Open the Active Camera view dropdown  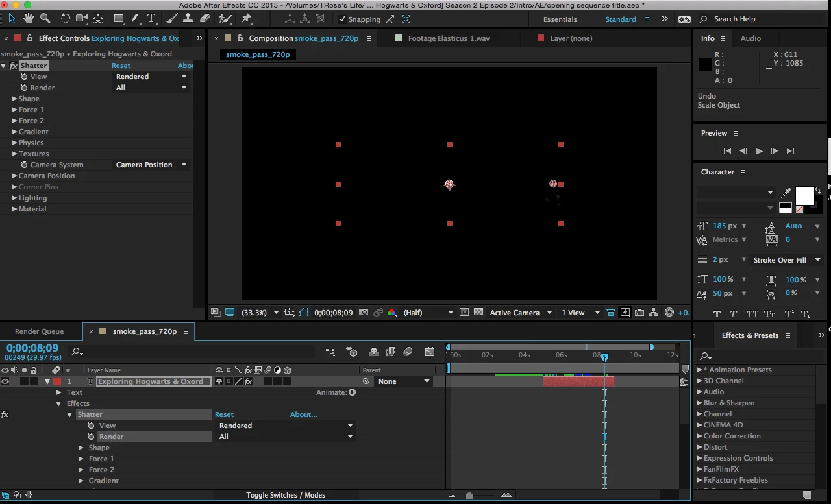pyautogui.click(x=521, y=313)
